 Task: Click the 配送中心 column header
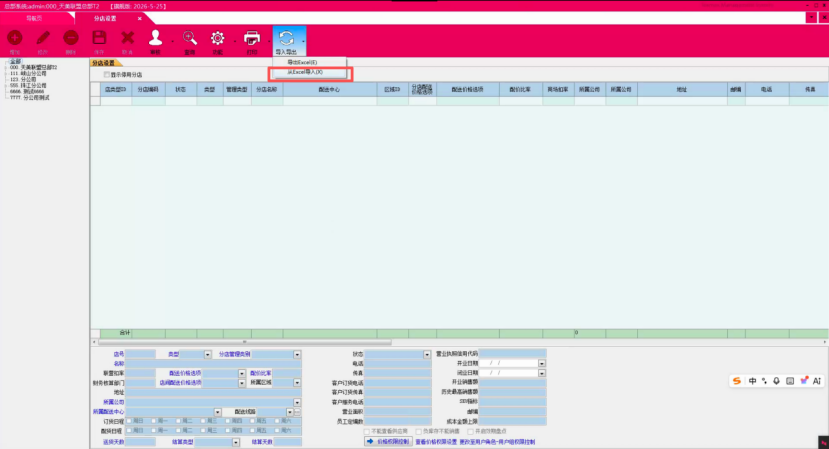point(330,89)
